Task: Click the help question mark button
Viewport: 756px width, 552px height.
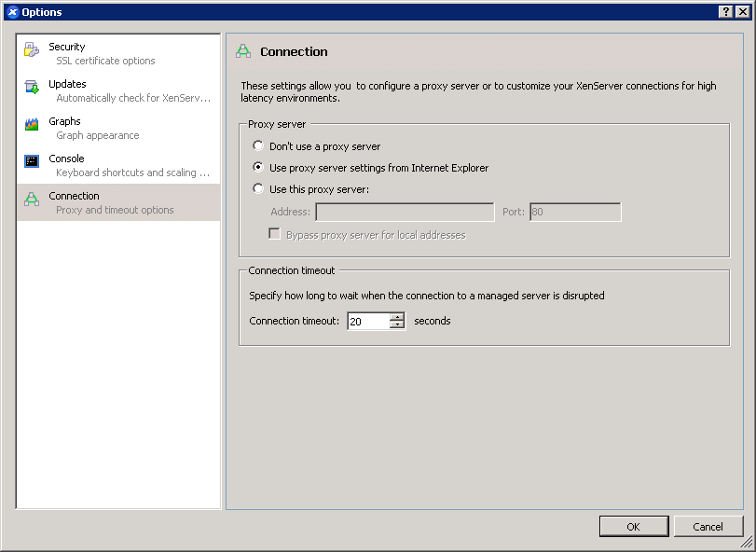Action: (x=725, y=12)
